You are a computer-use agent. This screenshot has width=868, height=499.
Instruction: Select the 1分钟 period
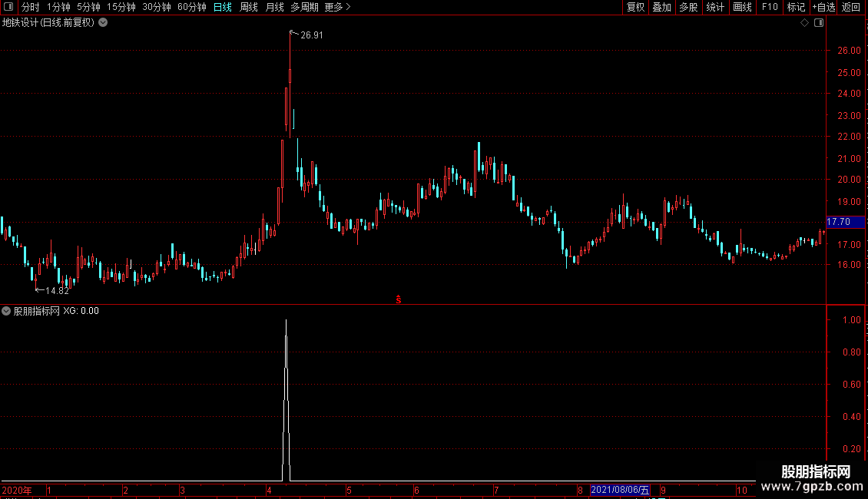tap(58, 7)
